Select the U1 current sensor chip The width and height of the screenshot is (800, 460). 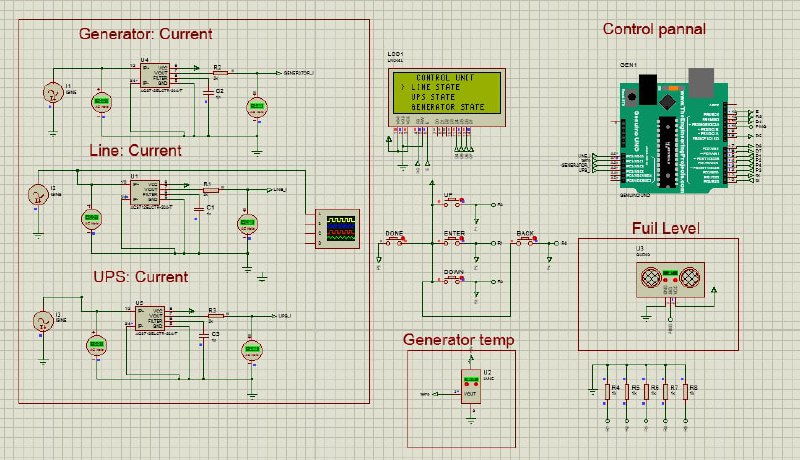point(145,192)
